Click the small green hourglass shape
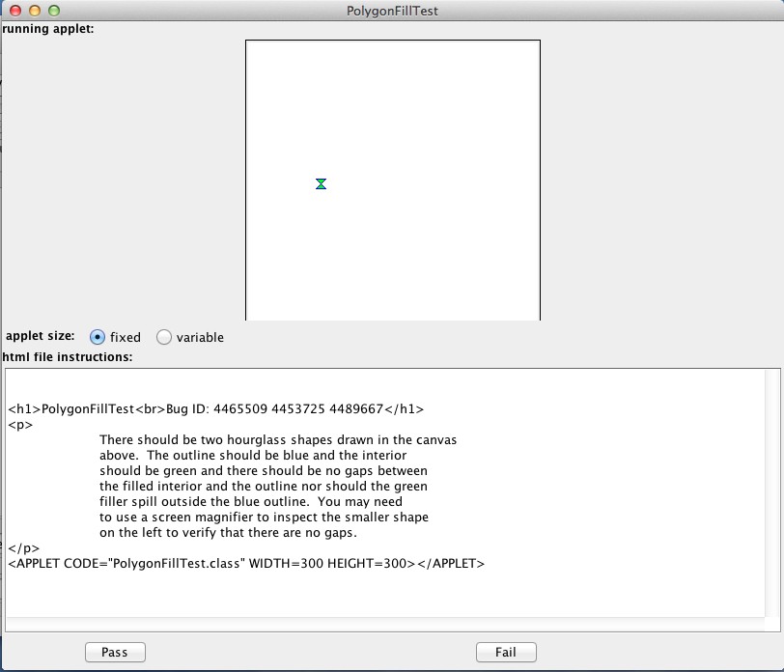This screenshot has width=784, height=672. 321,183
